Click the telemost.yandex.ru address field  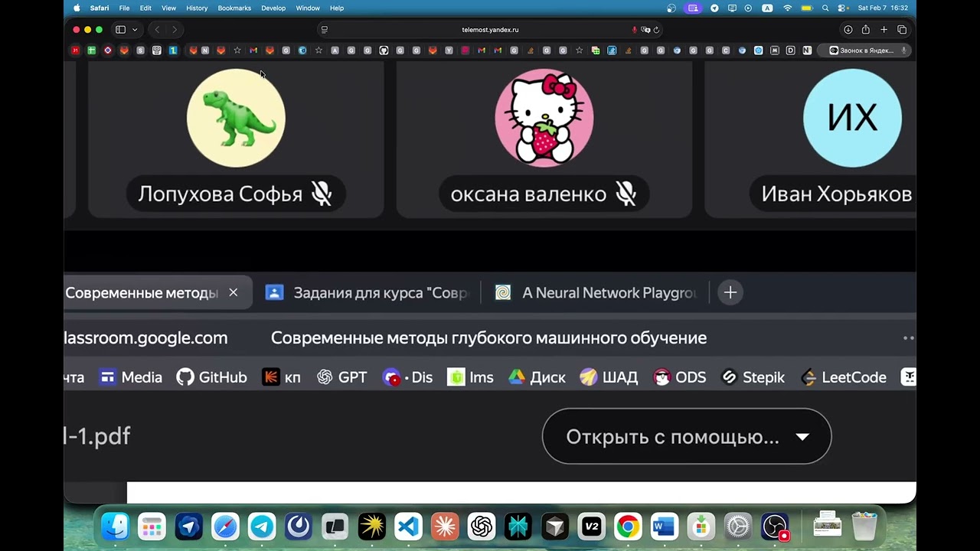click(490, 30)
